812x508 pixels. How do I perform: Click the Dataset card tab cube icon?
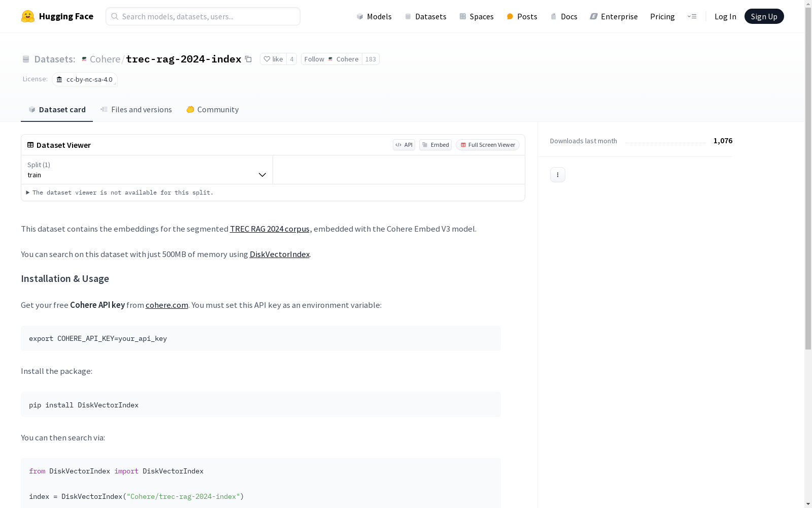pyautogui.click(x=32, y=109)
